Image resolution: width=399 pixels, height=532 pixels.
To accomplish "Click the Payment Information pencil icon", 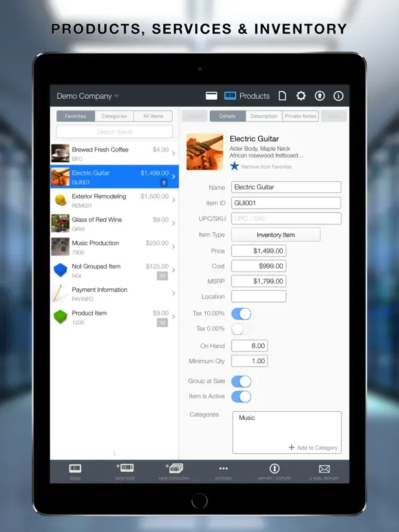I will 59,293.
